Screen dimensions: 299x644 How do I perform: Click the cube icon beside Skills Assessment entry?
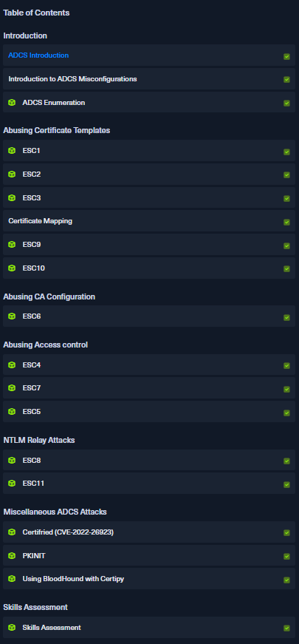pyautogui.click(x=12, y=628)
